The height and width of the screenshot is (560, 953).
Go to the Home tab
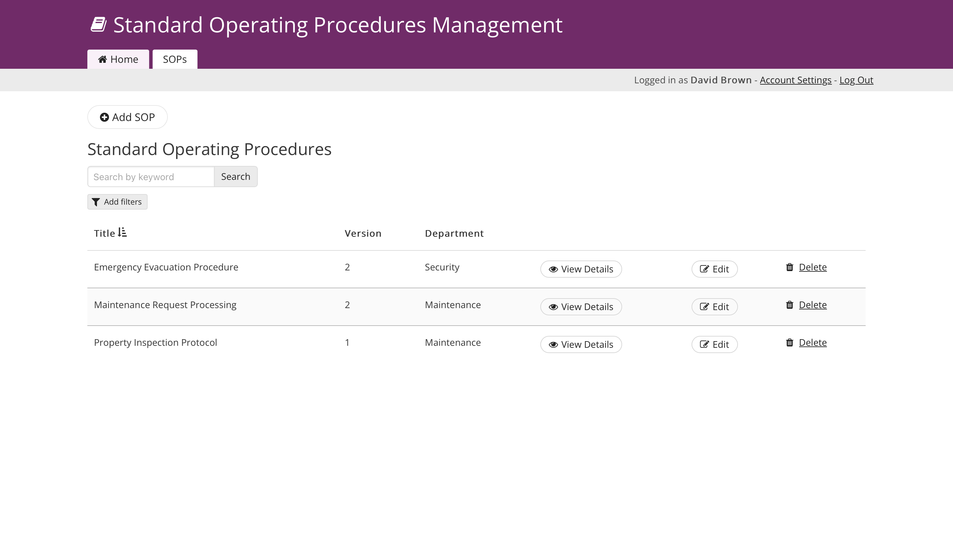tap(118, 59)
